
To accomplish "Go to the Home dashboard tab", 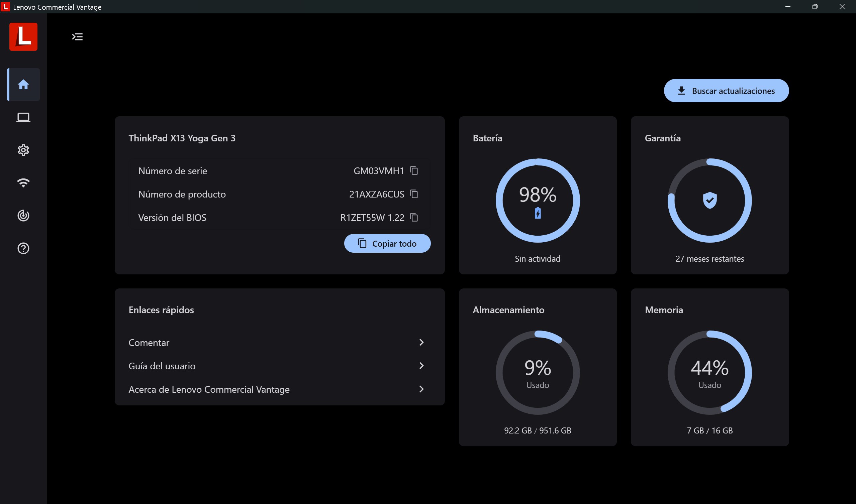I will click(x=23, y=85).
